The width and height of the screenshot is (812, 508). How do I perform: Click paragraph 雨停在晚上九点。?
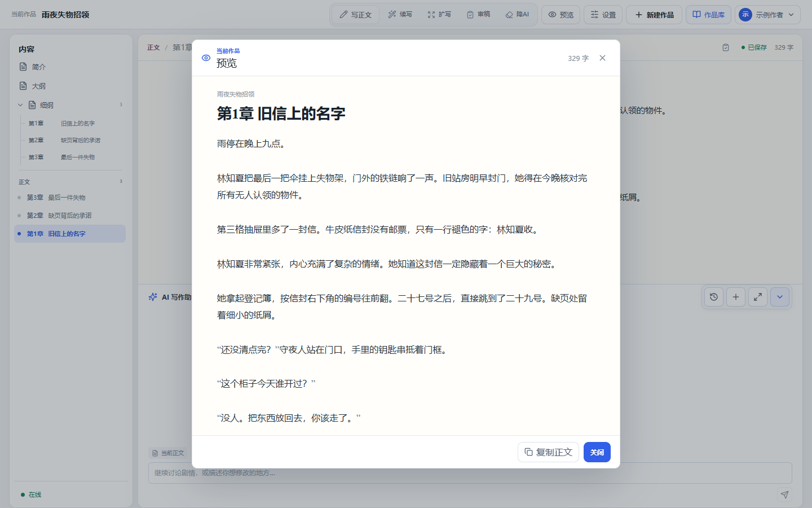(x=253, y=144)
